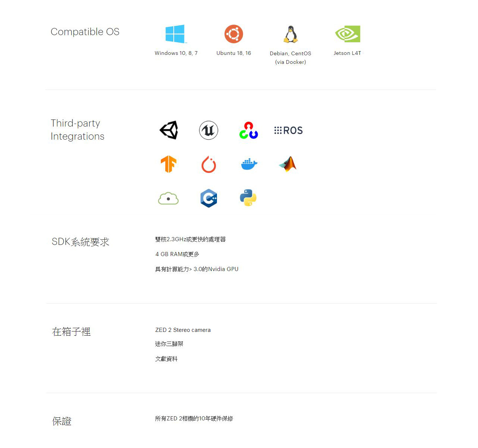Select the Unity integration icon
Image resolution: width=478 pixels, height=448 pixels.
click(x=169, y=130)
